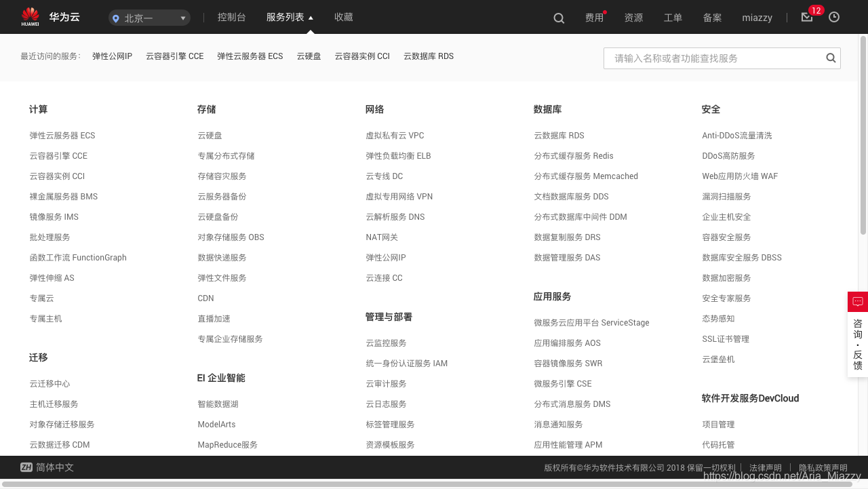Open 数据库安全服务 DBSS
868x489 pixels.
(x=741, y=258)
